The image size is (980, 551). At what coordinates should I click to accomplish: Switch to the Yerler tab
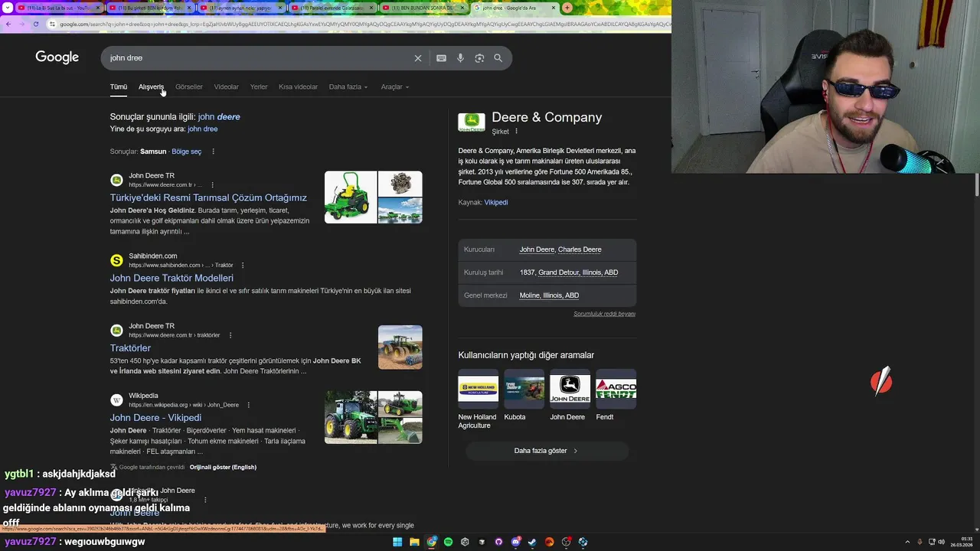click(259, 87)
